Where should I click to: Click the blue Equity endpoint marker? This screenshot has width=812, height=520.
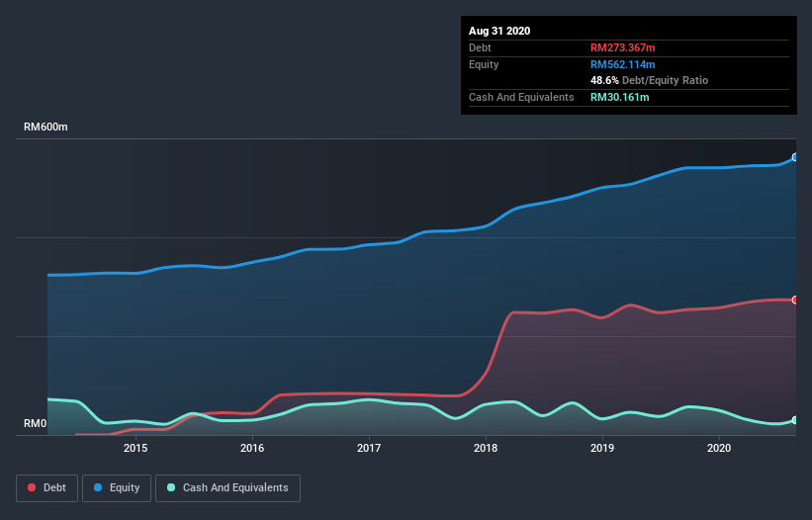point(795,157)
